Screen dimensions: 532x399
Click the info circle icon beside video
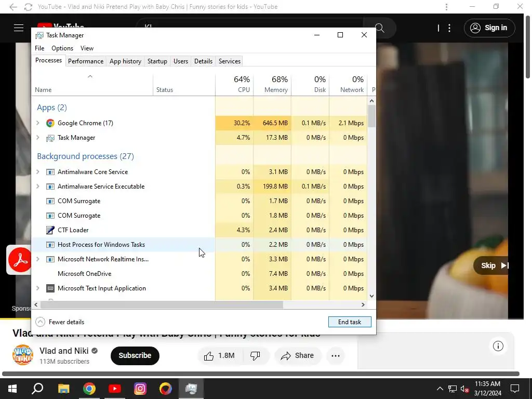(x=498, y=346)
